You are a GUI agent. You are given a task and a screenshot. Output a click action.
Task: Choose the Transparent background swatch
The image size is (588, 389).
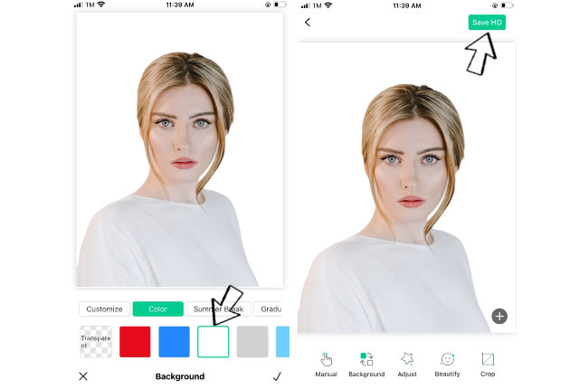click(x=96, y=342)
